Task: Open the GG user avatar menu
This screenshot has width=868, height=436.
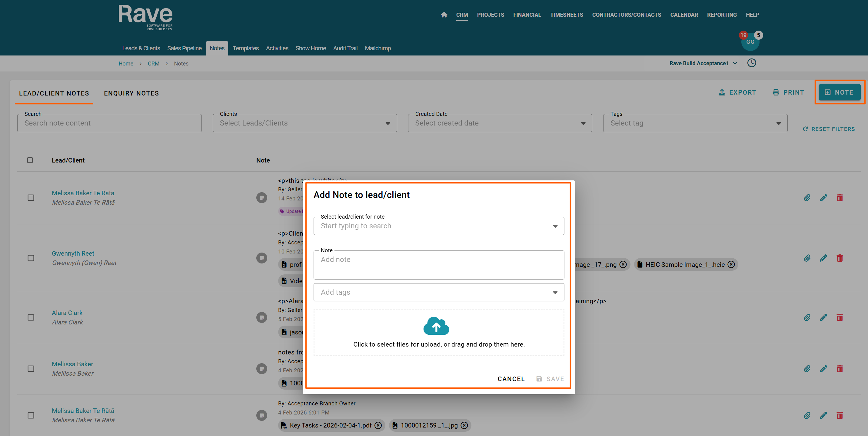Action: [750, 42]
